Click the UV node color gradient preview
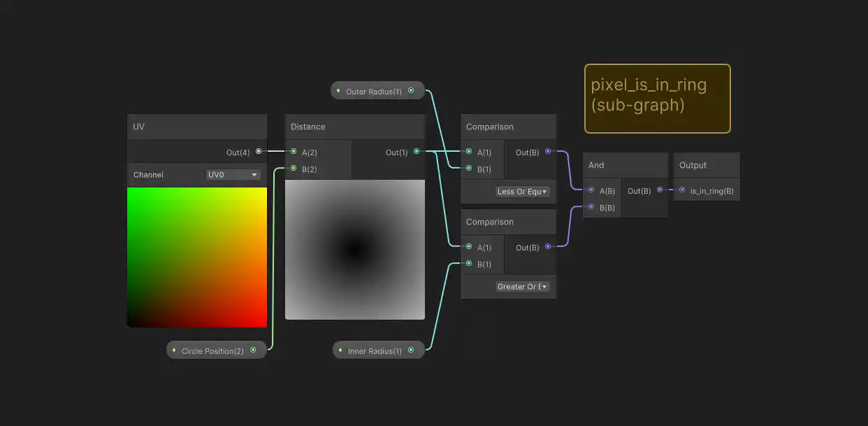Viewport: 868px width, 426px height. [197, 257]
